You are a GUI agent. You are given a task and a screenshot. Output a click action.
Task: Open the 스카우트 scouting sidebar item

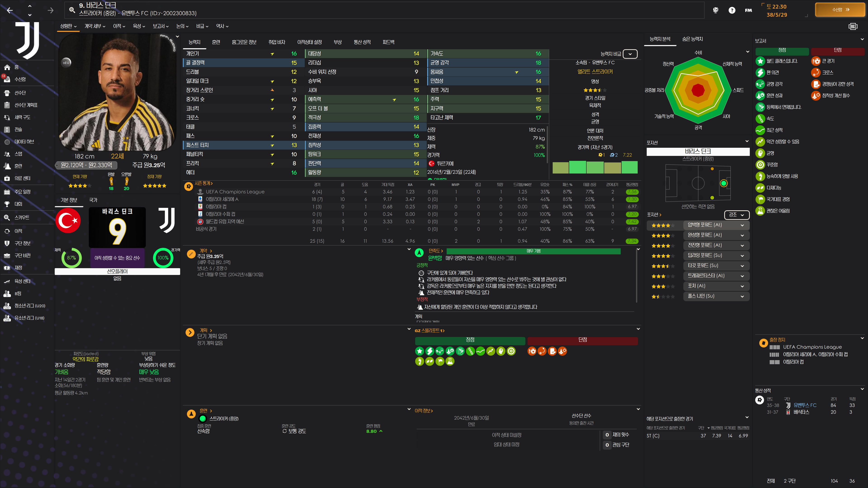tap(21, 218)
